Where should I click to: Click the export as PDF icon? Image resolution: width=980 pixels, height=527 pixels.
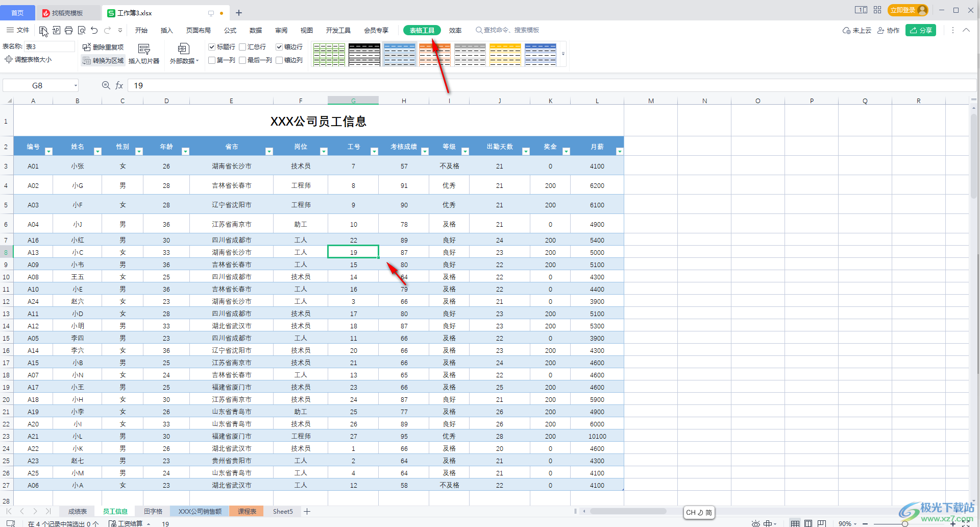tap(56, 30)
